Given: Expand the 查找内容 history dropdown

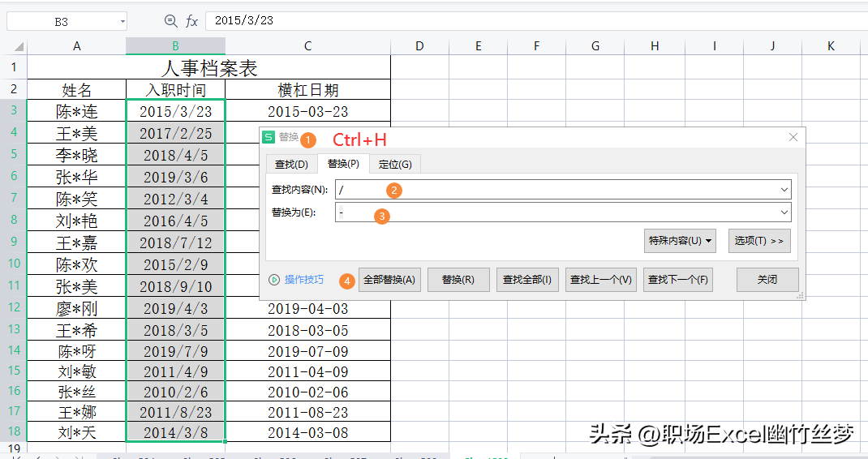Looking at the screenshot, I should [x=784, y=190].
